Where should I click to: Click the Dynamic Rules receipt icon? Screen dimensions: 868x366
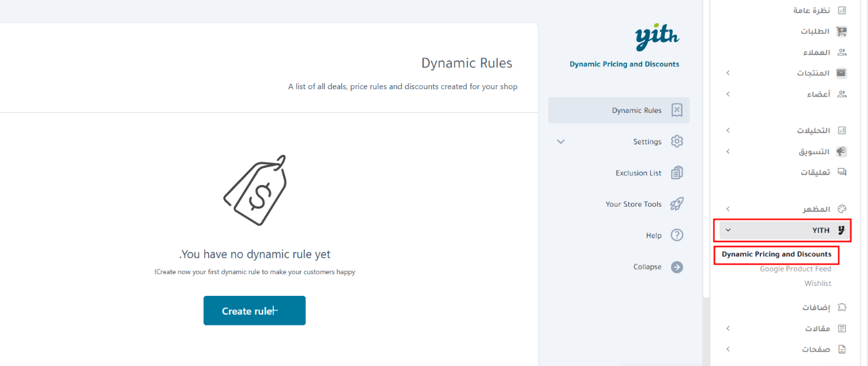click(x=677, y=110)
